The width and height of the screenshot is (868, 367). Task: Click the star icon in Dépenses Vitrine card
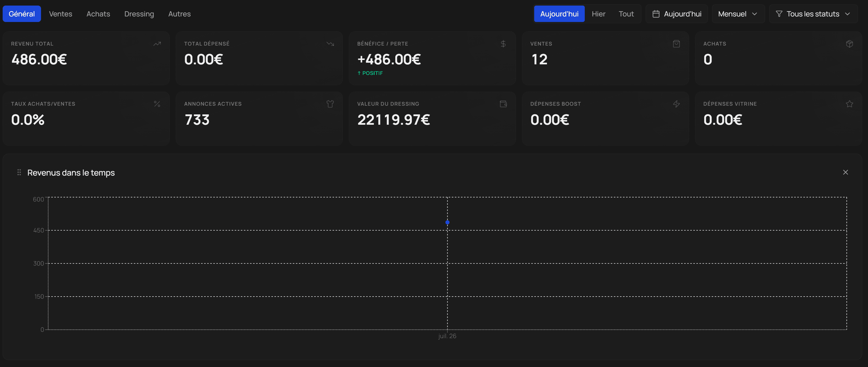pyautogui.click(x=849, y=104)
